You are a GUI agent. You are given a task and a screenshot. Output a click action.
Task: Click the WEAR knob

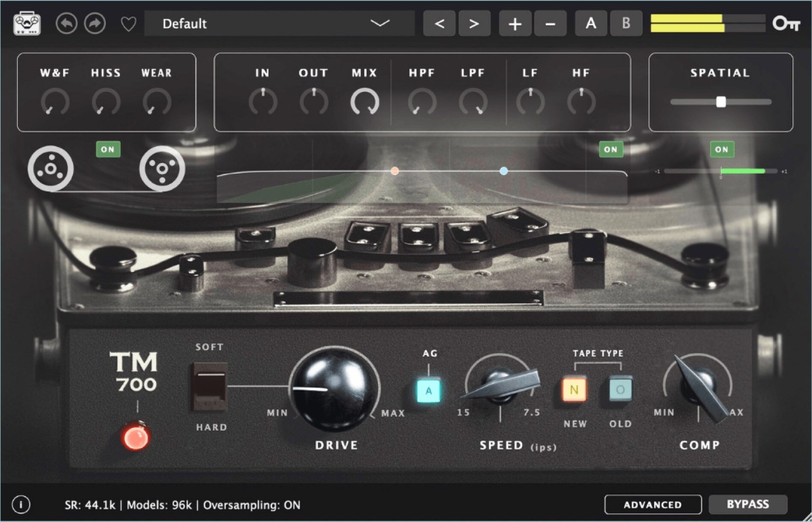pyautogui.click(x=157, y=102)
